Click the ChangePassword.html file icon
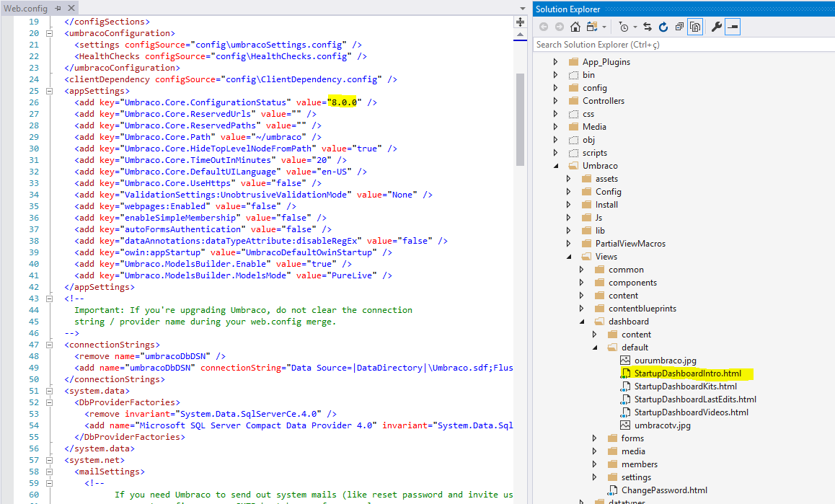This screenshot has height=504, width=835. [x=612, y=490]
